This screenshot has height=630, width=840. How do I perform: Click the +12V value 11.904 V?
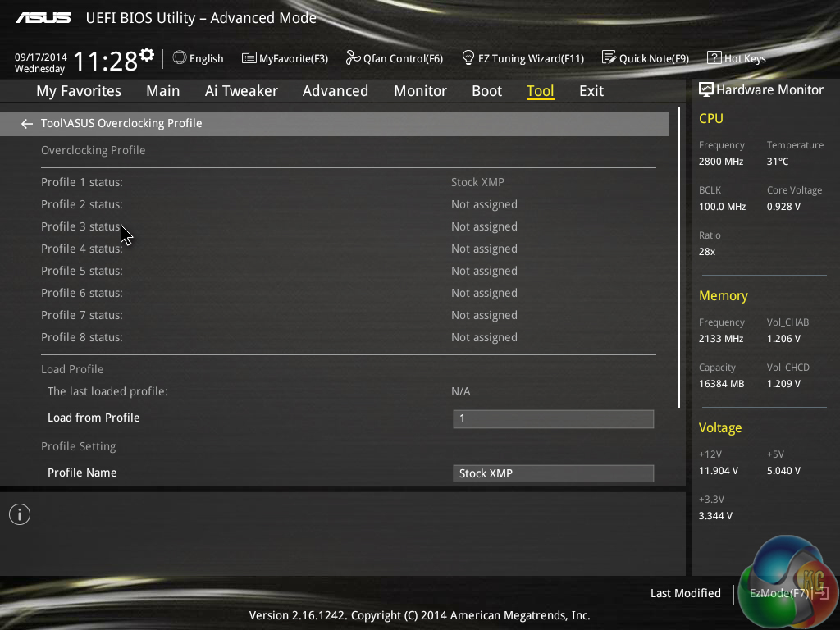click(x=719, y=470)
